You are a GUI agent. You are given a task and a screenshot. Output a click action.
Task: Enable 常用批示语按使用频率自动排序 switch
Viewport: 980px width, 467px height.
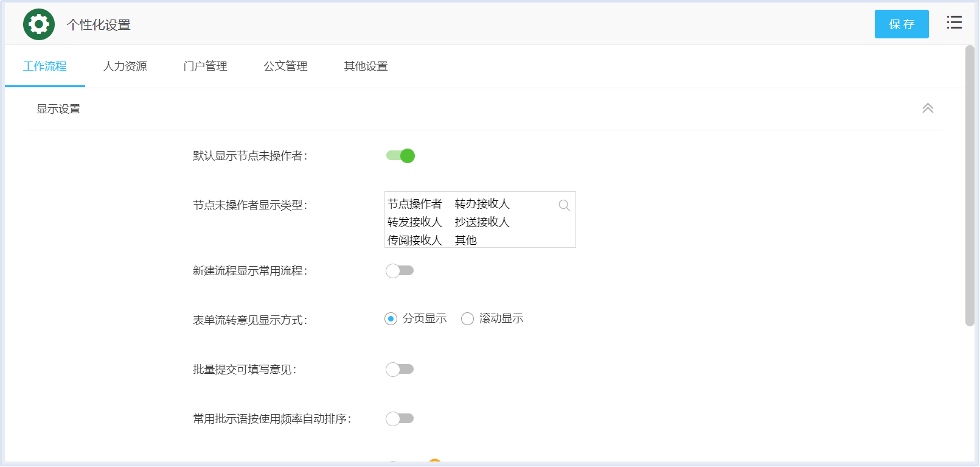(400, 418)
